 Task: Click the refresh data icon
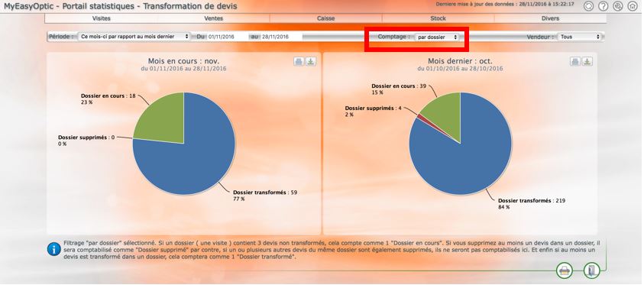coord(588,6)
